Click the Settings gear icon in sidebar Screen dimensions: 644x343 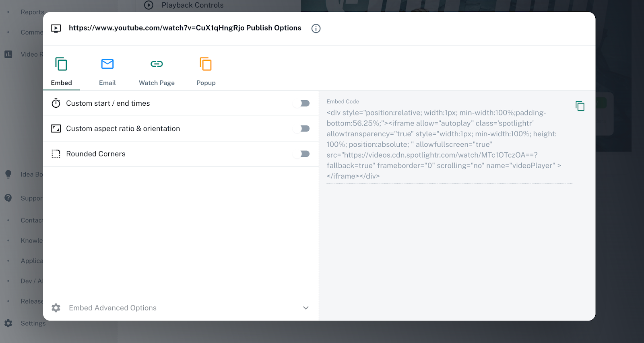pos(8,323)
